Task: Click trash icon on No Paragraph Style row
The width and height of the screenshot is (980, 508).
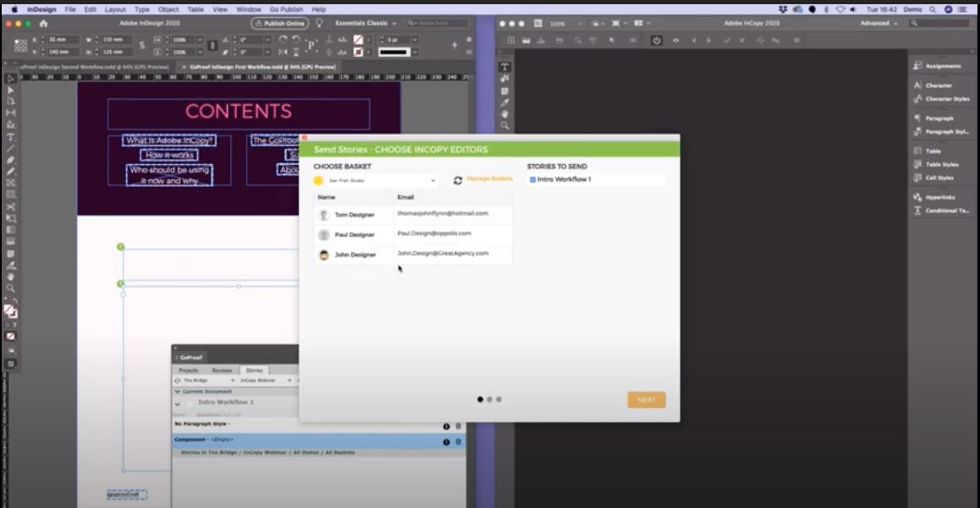Action: pyautogui.click(x=458, y=426)
